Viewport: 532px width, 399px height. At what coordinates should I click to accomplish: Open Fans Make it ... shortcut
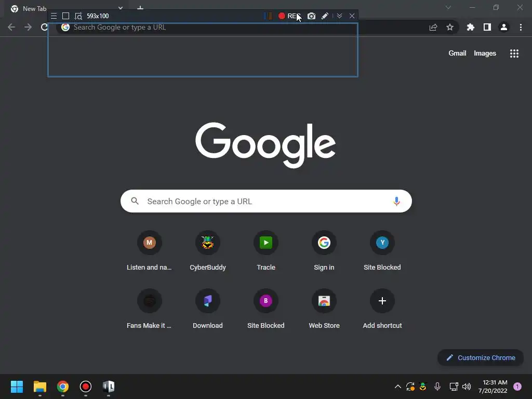pos(149,309)
